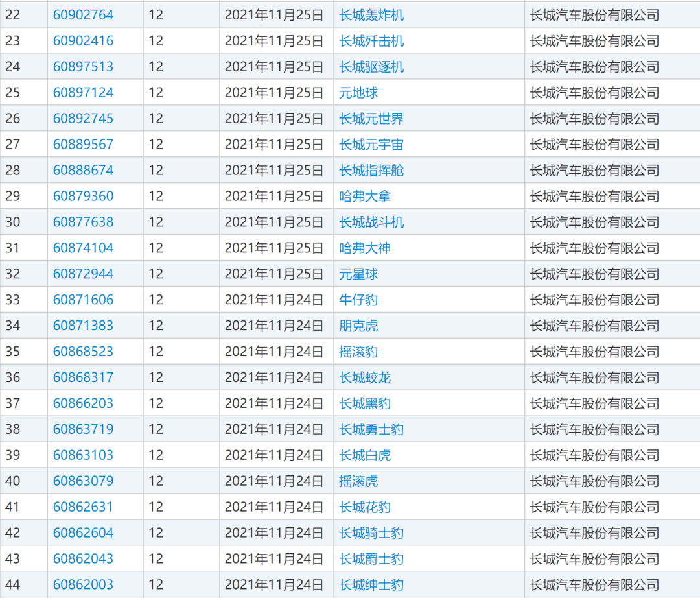Click application number 60862003
Screen dimensions: 700x598
[x=83, y=584]
